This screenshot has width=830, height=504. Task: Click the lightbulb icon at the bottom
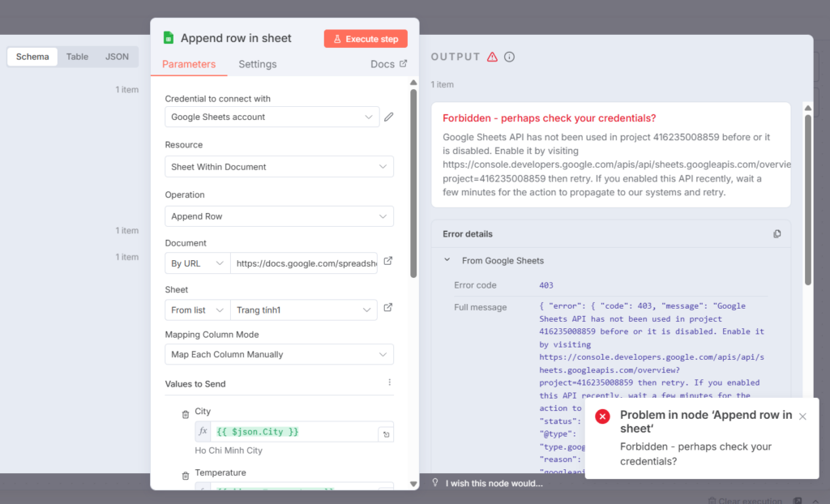[x=435, y=483]
